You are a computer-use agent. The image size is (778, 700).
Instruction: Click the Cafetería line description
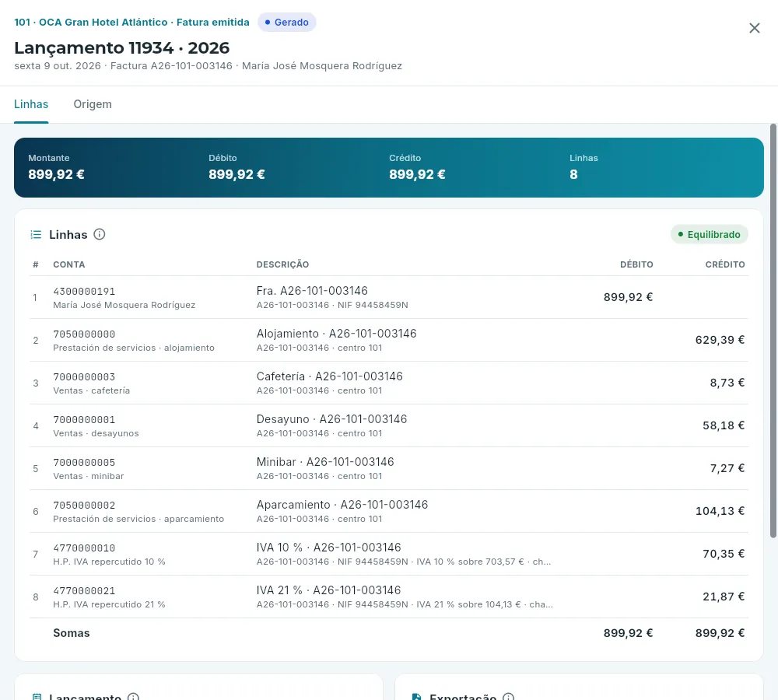pyautogui.click(x=329, y=376)
